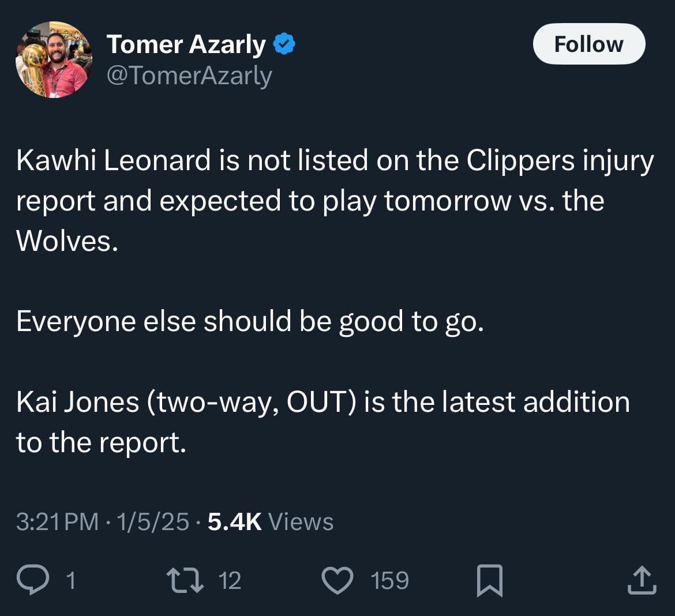Screen dimensions: 675x616
Task: Click the repost count of 12
Action: (230, 580)
